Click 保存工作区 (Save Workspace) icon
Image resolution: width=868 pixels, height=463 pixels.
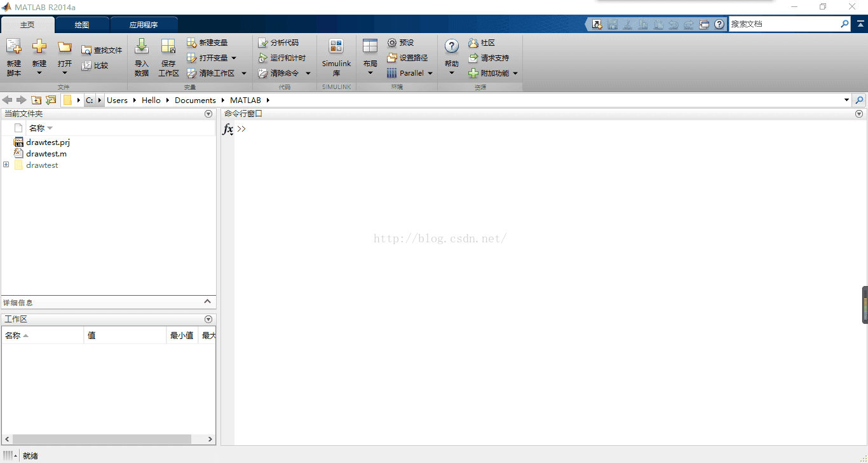click(168, 47)
